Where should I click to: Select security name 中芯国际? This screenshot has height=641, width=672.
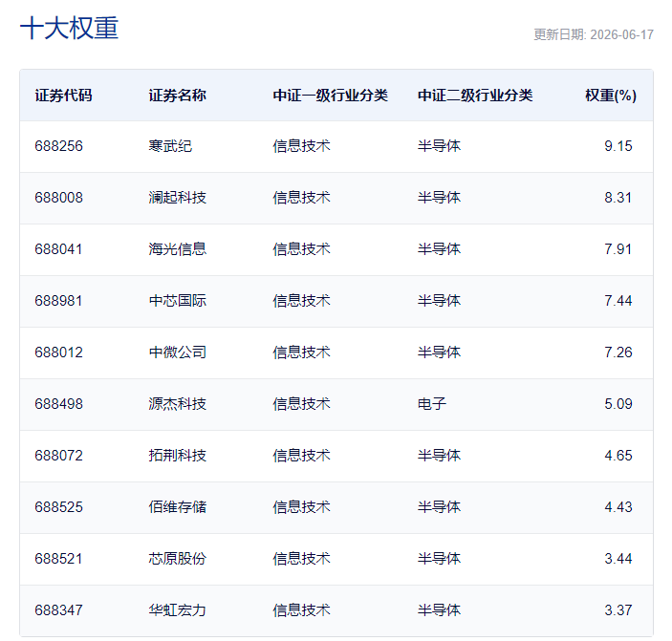coord(178,301)
